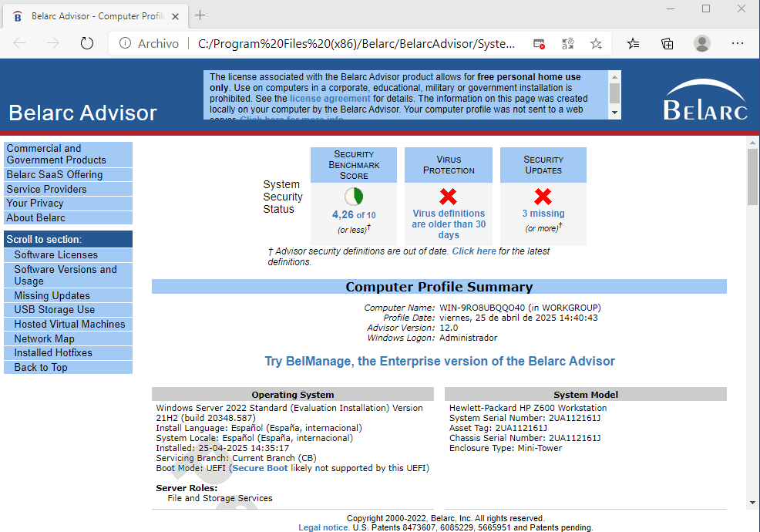
Task: Click the red X under Virus Protection
Action: click(x=449, y=197)
